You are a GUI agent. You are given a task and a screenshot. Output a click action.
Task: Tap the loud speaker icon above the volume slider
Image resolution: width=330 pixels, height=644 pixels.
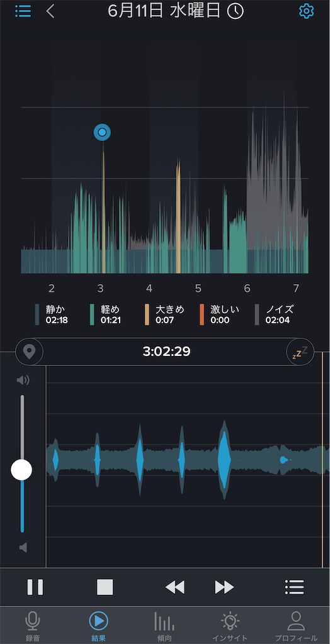coord(23,380)
